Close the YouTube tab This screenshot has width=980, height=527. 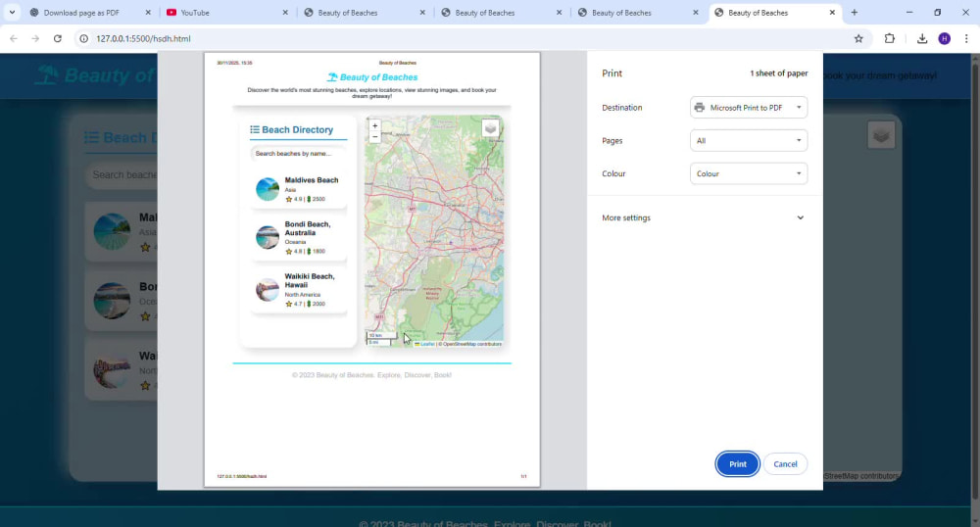(x=285, y=13)
